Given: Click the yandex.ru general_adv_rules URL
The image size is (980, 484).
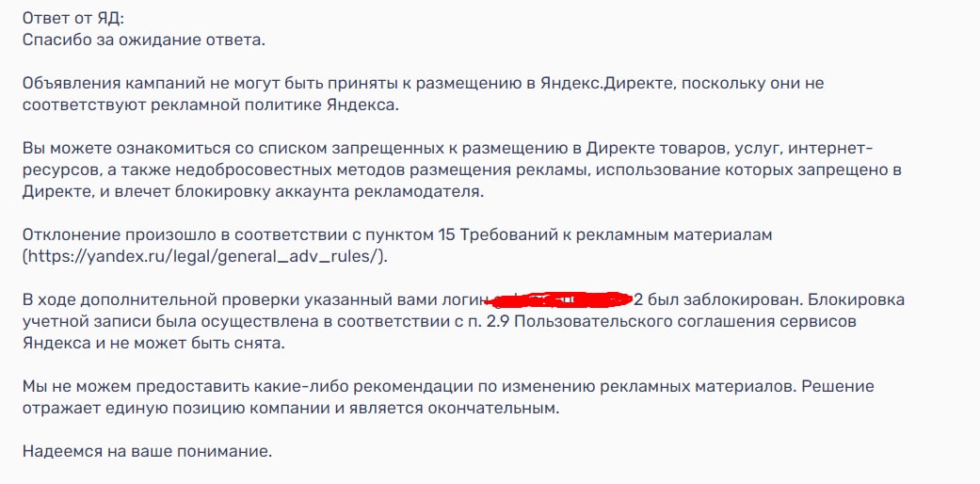Looking at the screenshot, I should pos(204,256).
